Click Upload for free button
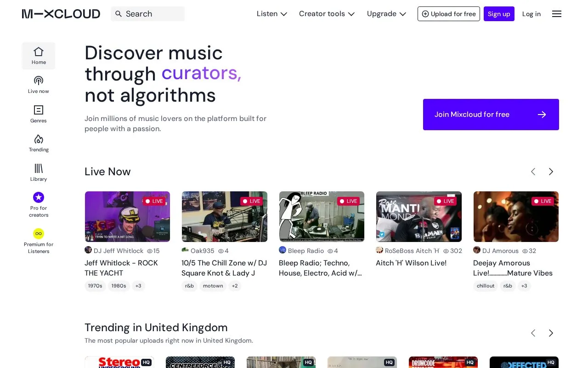Screen dimensions: 588x368 tap(449, 14)
